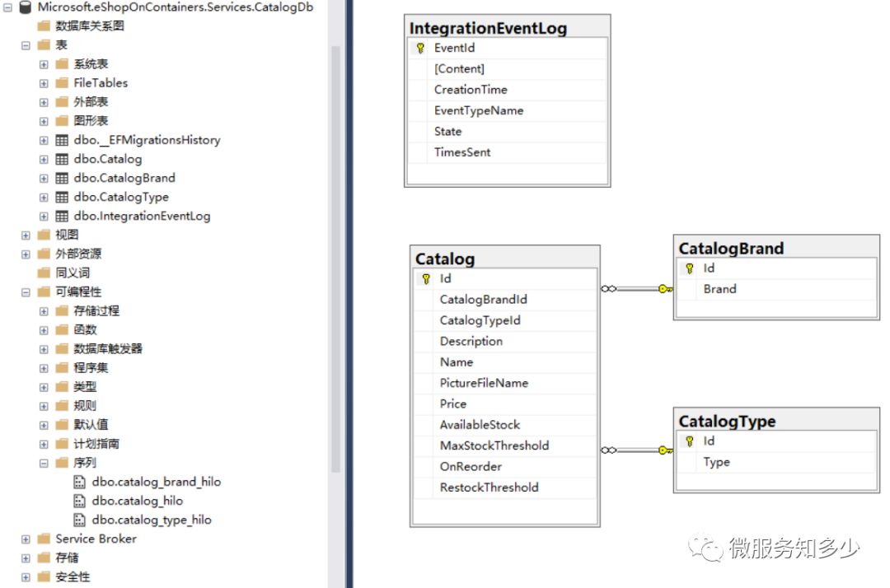Image resolution: width=890 pixels, height=588 pixels.
Task: Click table icon of dbo.CatalogBrand
Action: pos(62,178)
